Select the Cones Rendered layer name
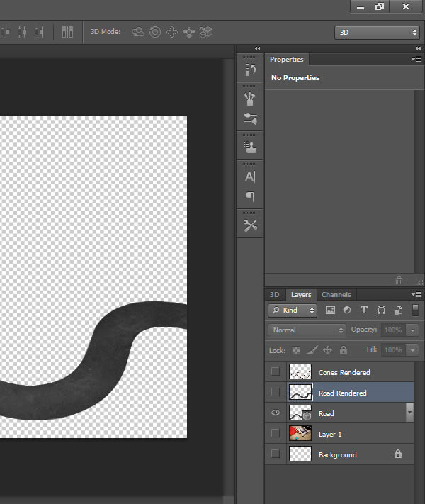The width and height of the screenshot is (425, 504). 344,373
